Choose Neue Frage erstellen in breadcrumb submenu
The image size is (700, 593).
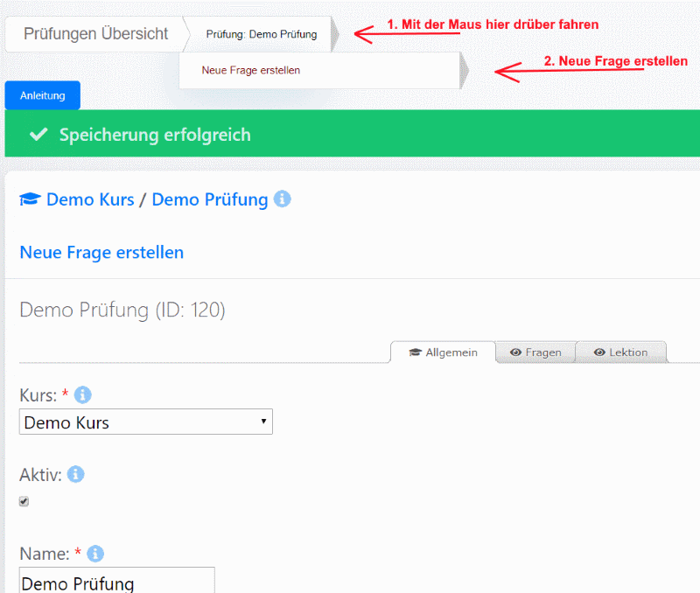tap(250, 70)
